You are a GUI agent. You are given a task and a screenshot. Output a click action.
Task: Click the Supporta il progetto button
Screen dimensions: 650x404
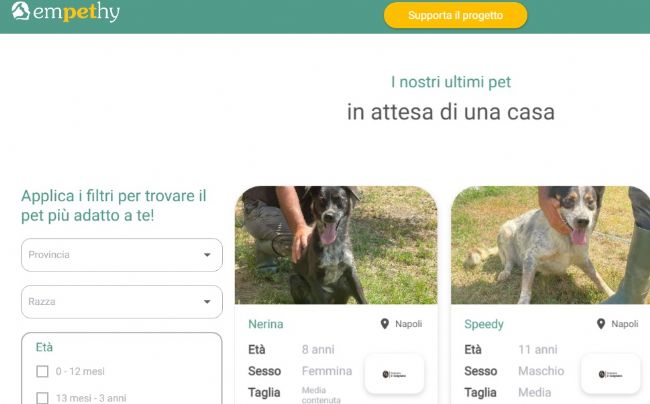click(x=456, y=15)
